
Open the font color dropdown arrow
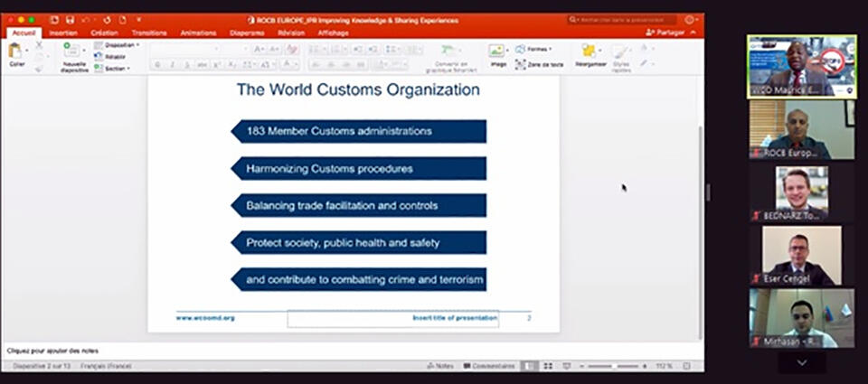(x=297, y=65)
